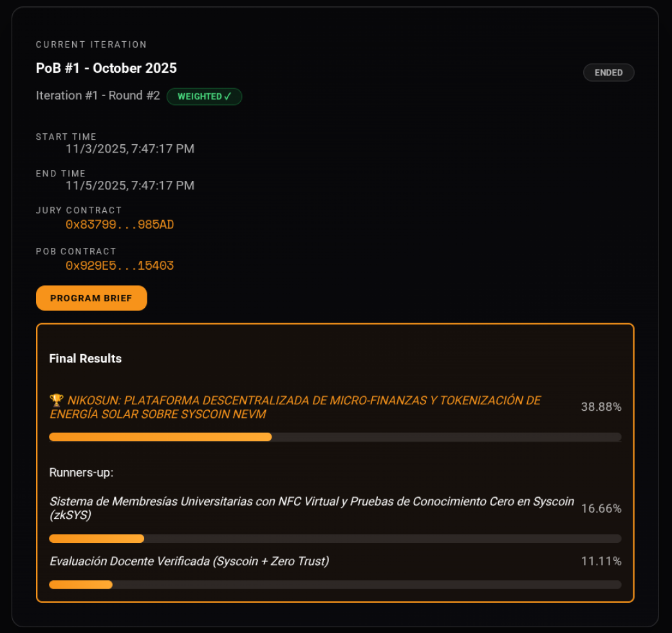
Task: Click the Iteration #1 - Round #2 text
Action: pyautogui.click(x=98, y=96)
